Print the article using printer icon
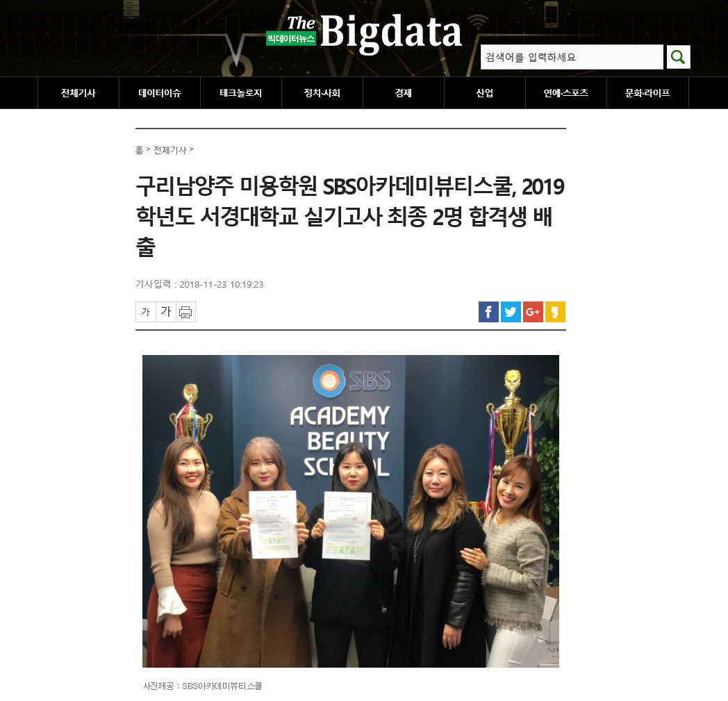 click(185, 312)
